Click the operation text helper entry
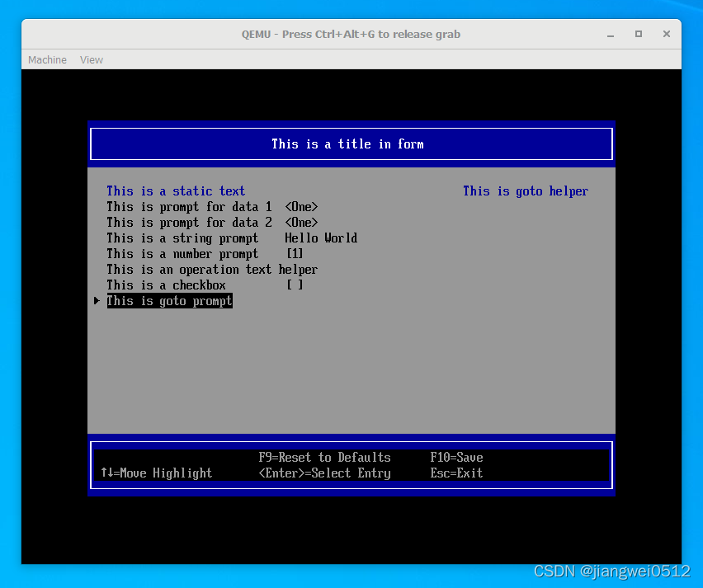 click(212, 270)
